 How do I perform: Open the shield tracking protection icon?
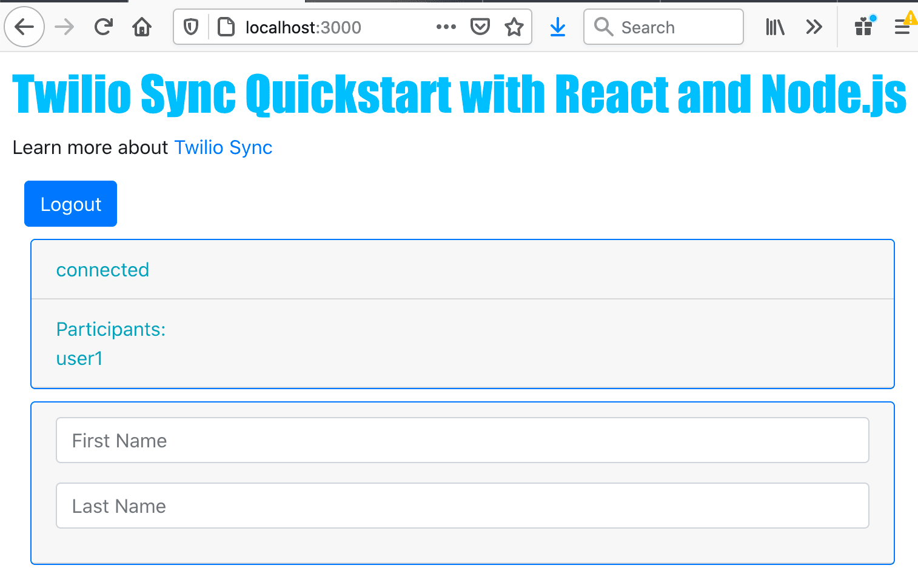tap(190, 27)
